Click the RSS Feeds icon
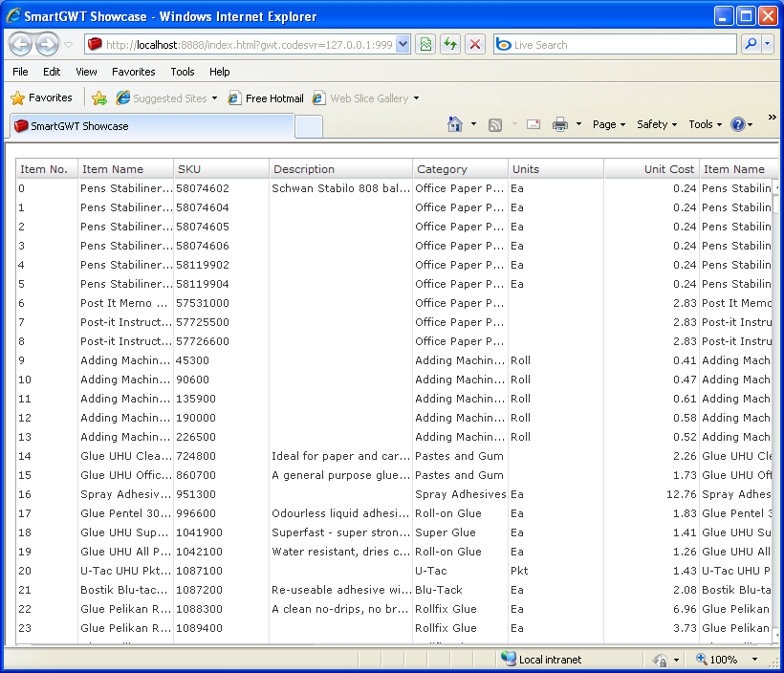 coord(495,124)
